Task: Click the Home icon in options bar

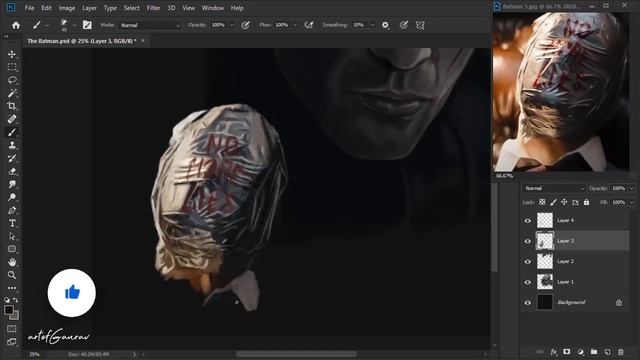Action: click(x=16, y=25)
